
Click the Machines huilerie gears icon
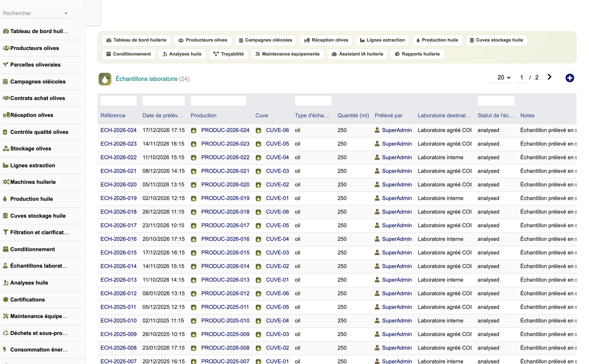[6, 182]
